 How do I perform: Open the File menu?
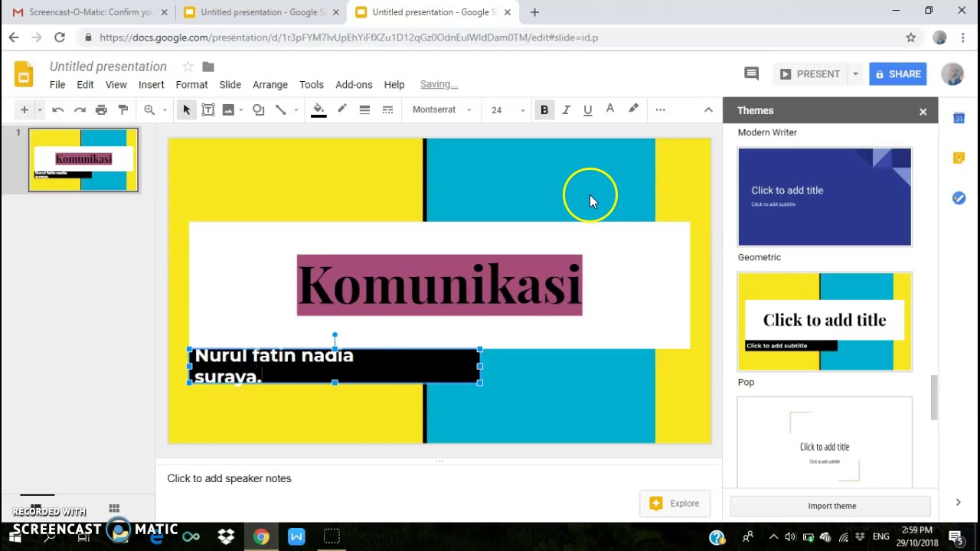click(x=57, y=85)
